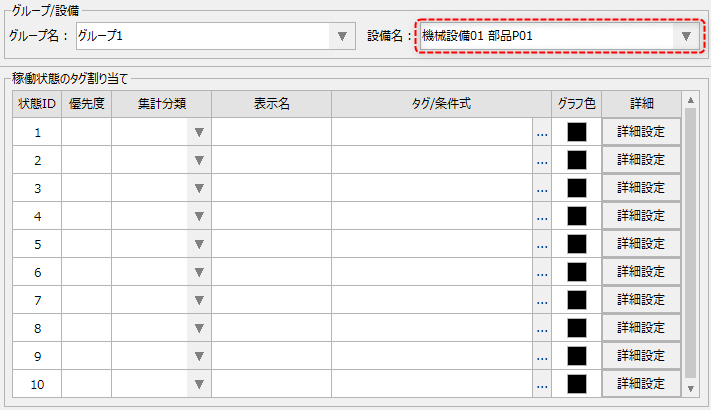The height and width of the screenshot is (410, 711).
Task: Open 集計分類 dropdown in row 5
Action: 199,244
